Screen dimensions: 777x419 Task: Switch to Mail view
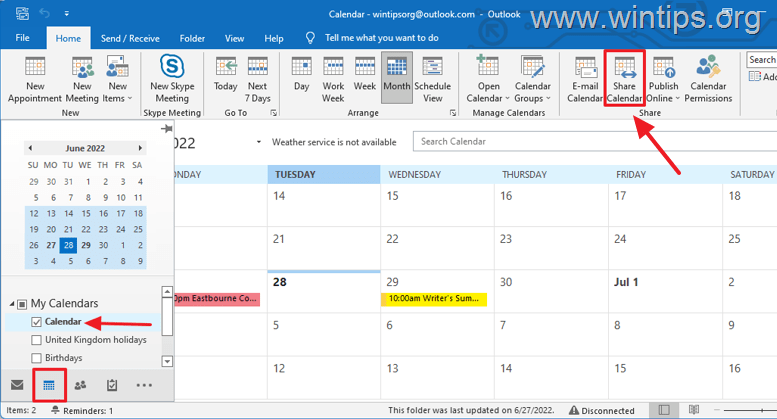17,385
